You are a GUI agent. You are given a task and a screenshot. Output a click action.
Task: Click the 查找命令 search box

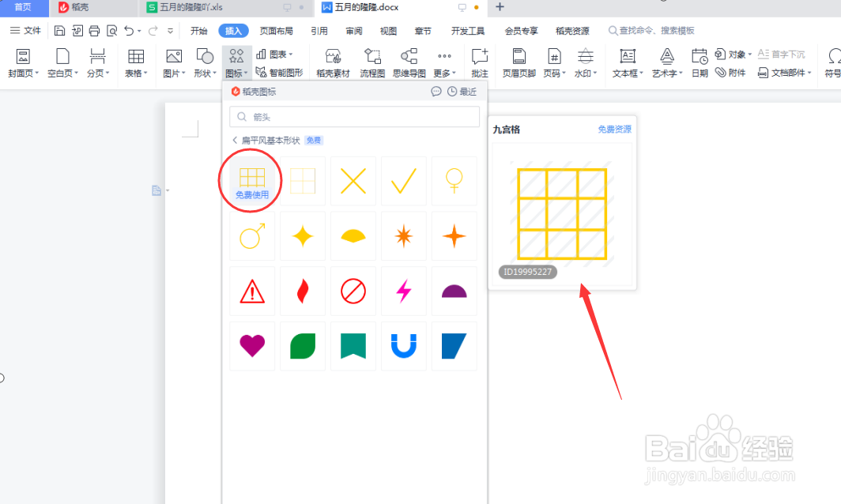coord(651,31)
